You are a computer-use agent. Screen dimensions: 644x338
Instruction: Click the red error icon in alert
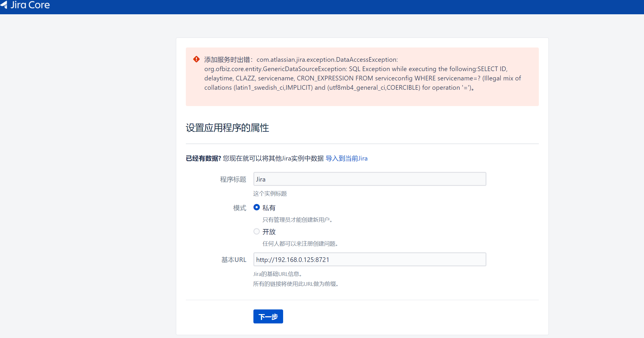tap(197, 59)
